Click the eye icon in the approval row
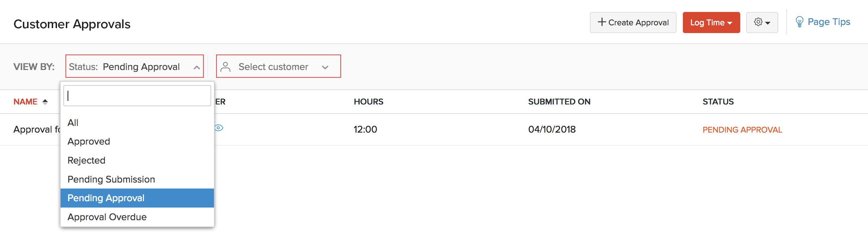This screenshot has width=868, height=242. [219, 128]
